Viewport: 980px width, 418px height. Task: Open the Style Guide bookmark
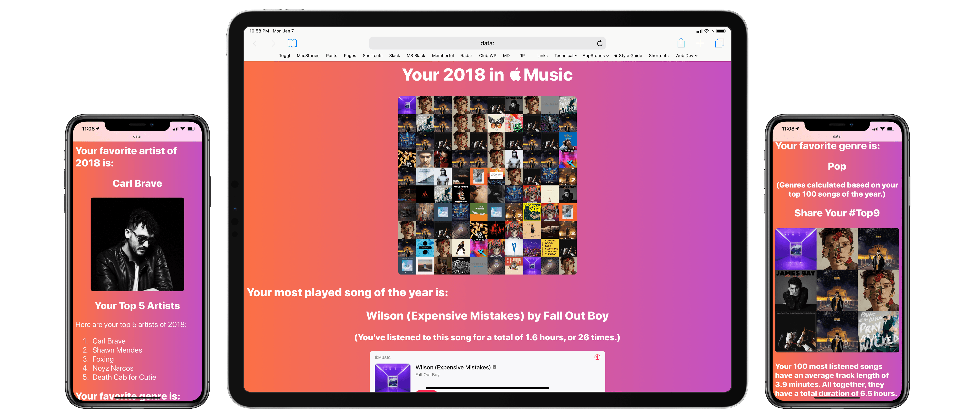coord(628,55)
